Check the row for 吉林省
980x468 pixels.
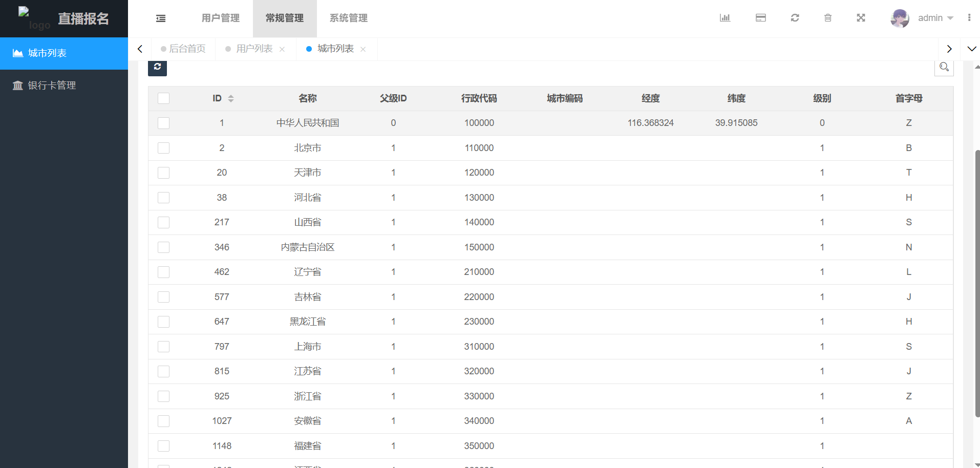164,297
